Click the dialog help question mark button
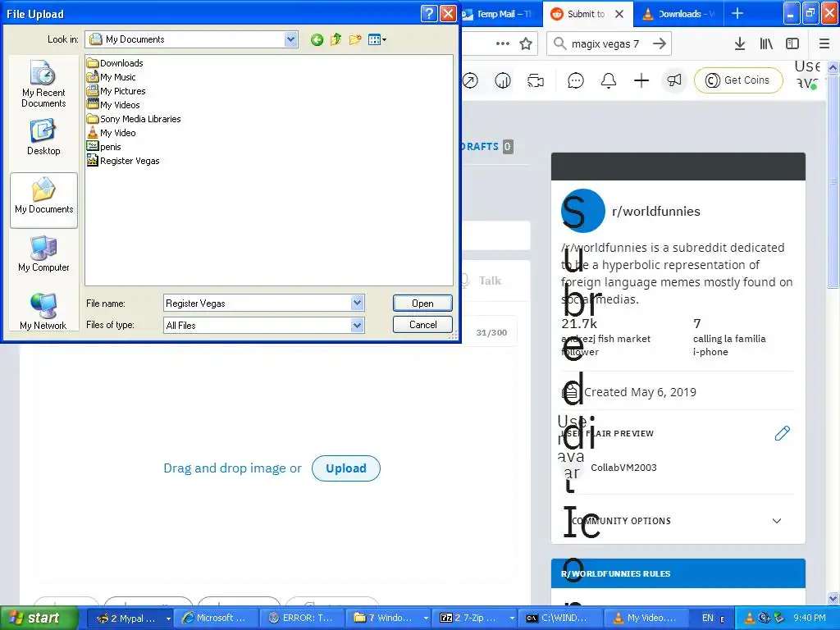Viewport: 840px width, 630px height. 429,13
